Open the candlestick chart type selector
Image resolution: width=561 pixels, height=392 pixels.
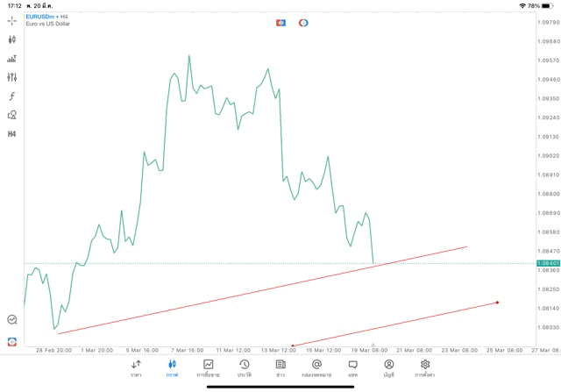pyautogui.click(x=12, y=39)
